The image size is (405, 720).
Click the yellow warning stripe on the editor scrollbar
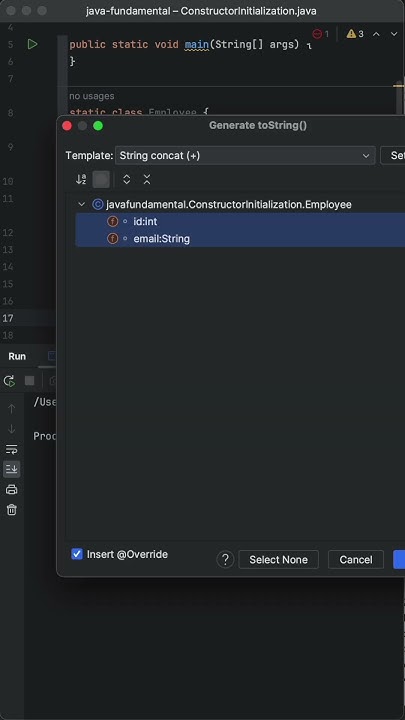[398, 85]
